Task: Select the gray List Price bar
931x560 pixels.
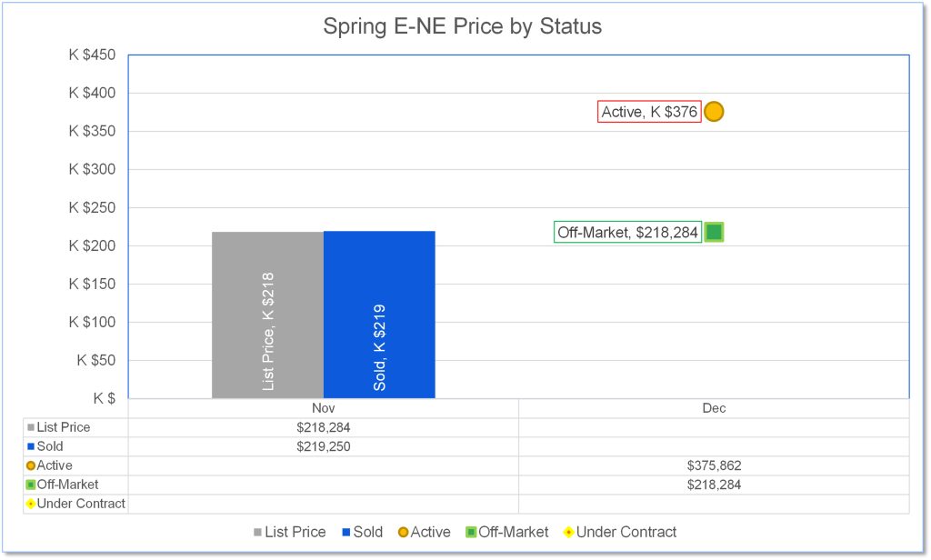Action: pos(267,315)
